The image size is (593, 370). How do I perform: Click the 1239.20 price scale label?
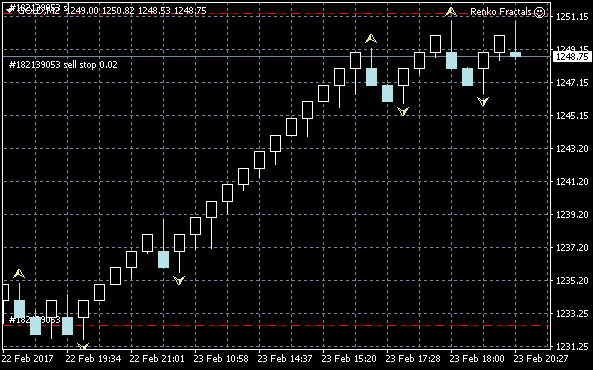[572, 215]
